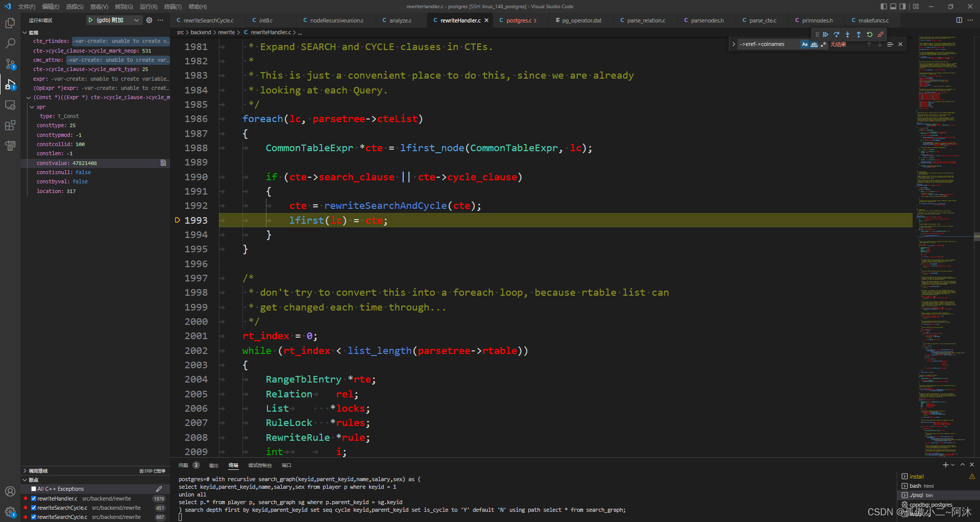
Task: Click Continue in debug toolbar
Action: click(x=825, y=35)
